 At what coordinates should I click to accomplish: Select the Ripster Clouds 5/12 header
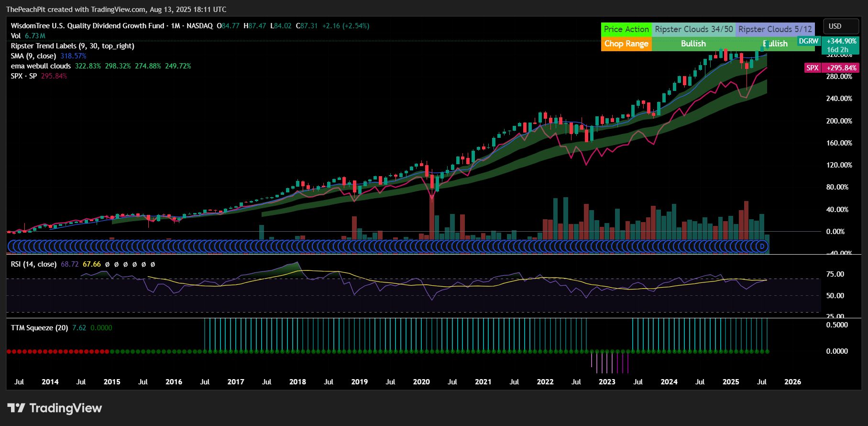coord(775,29)
